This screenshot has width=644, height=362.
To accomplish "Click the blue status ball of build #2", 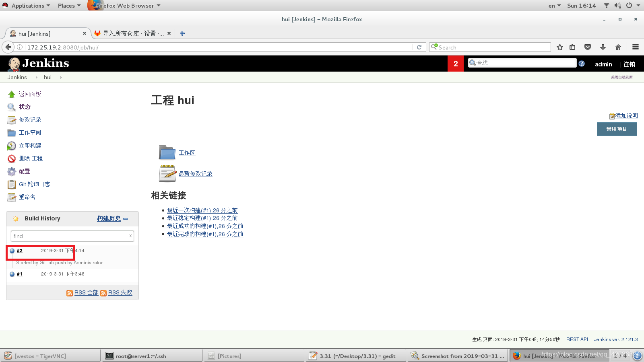I will [x=12, y=251].
